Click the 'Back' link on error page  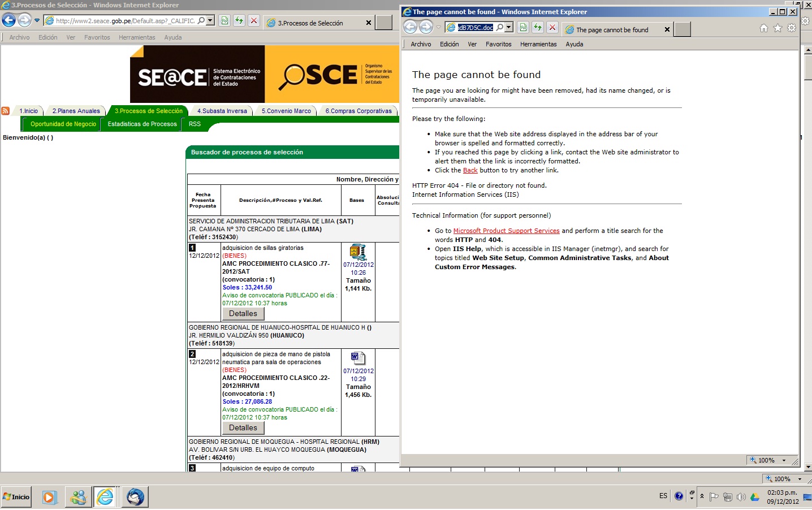click(470, 170)
